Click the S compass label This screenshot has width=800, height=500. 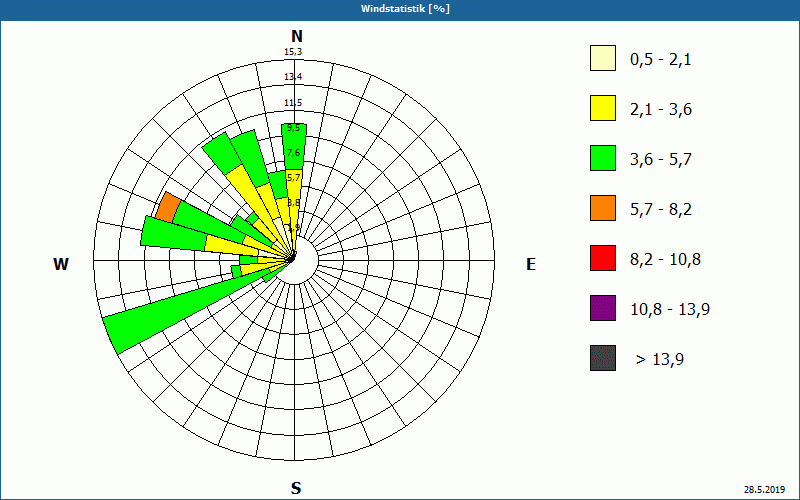point(296,488)
